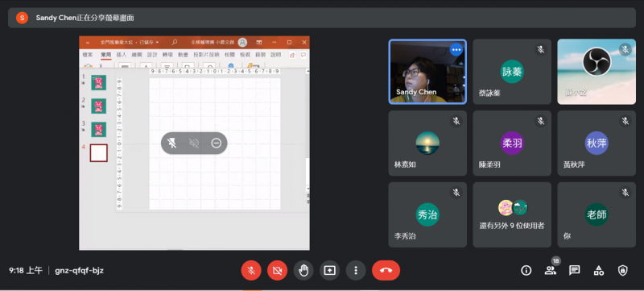Select slide 1 thumbnail
644x291 pixels.
98,82
